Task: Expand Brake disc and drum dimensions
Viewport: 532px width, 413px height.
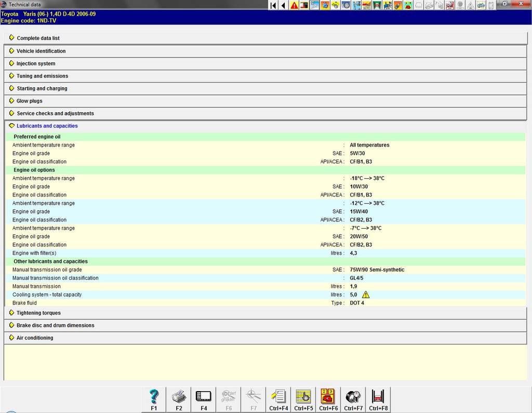Action: pyautogui.click(x=265, y=325)
